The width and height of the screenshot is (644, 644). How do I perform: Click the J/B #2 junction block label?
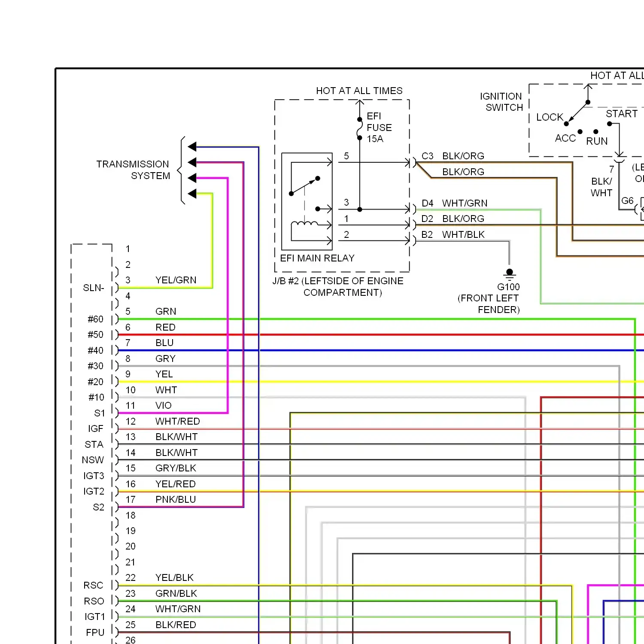(x=338, y=287)
